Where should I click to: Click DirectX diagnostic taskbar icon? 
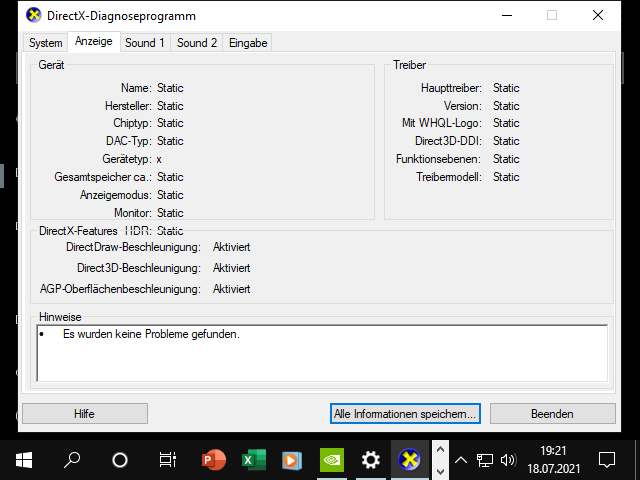(x=409, y=460)
